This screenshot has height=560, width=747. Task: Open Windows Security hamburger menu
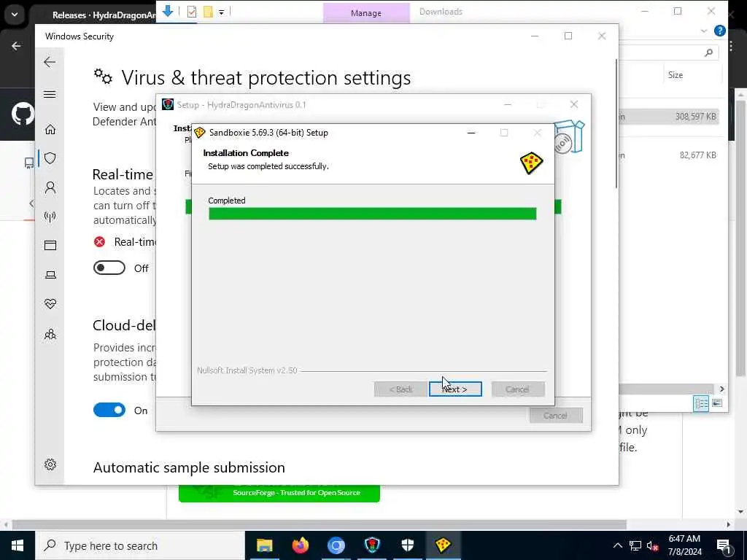[50, 94]
